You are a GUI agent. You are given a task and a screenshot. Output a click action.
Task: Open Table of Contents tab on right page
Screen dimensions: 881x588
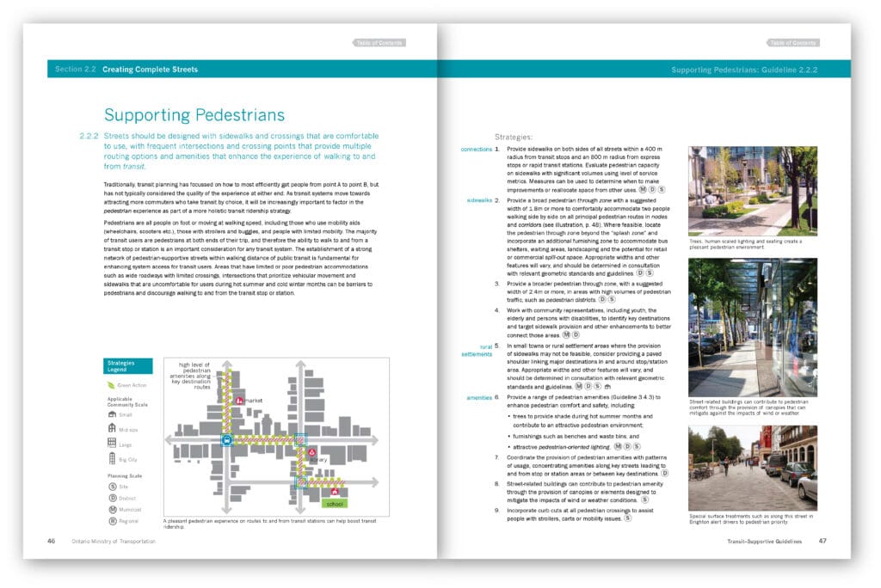792,42
